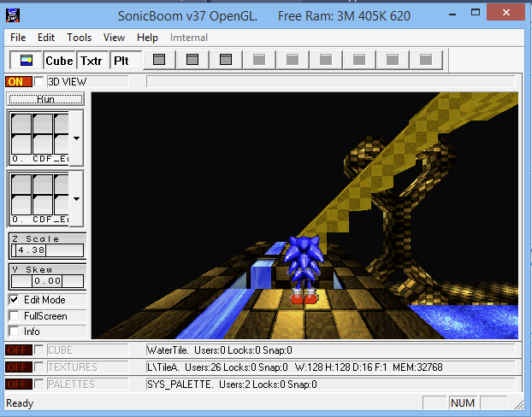This screenshot has width=532, height=417.
Task: Minimize the SonicBoom window
Action: 452,15
